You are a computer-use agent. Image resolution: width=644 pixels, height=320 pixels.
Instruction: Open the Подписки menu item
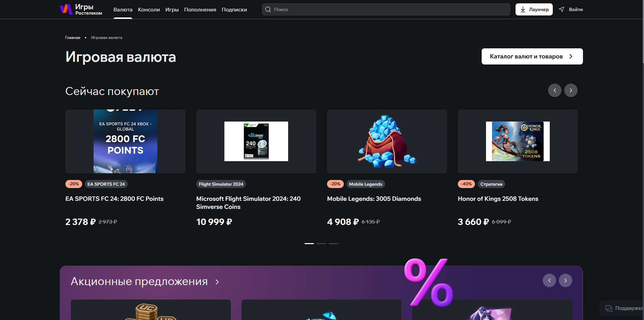pos(234,9)
